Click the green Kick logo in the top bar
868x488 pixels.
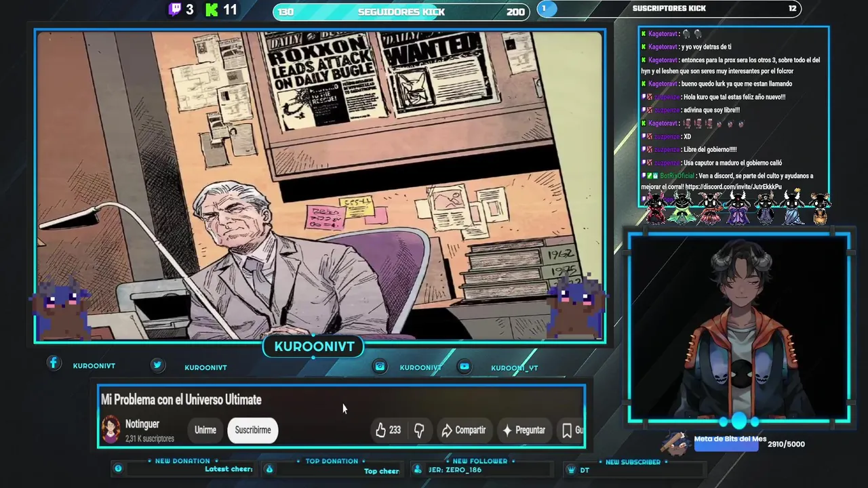click(x=212, y=9)
